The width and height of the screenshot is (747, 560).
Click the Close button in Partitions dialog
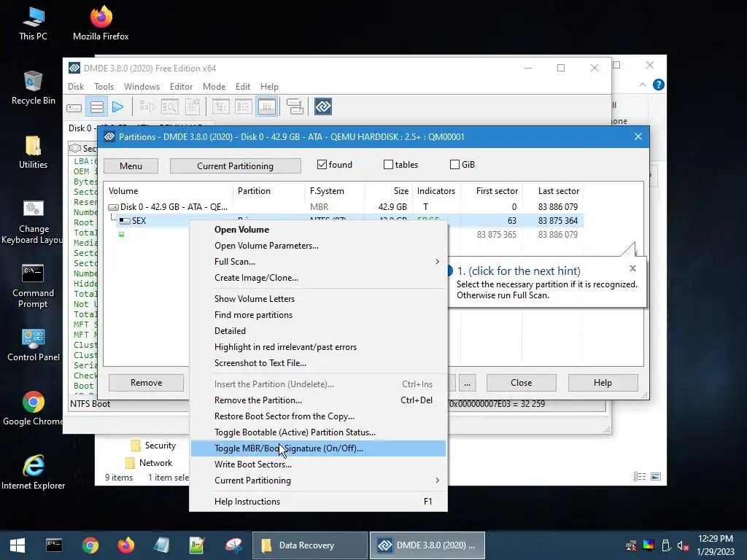(521, 383)
